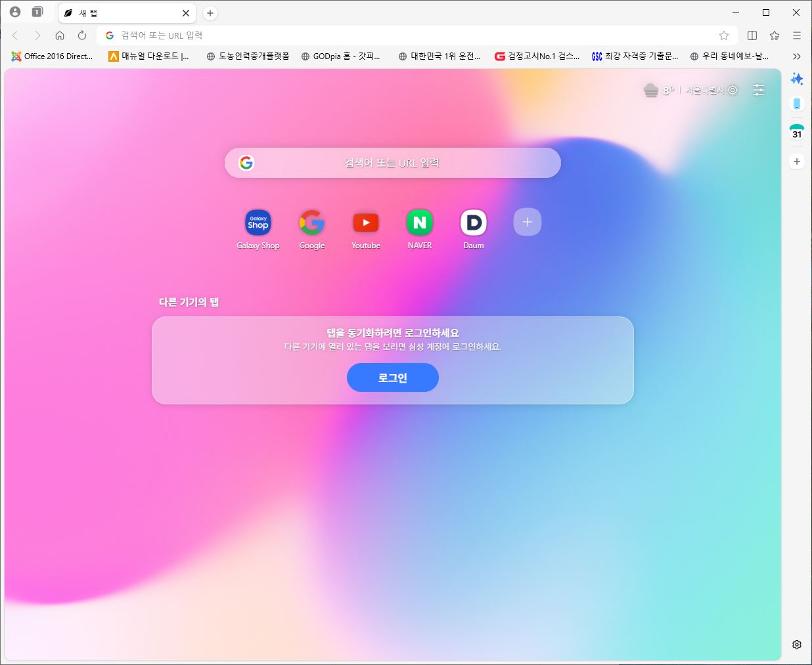
Task: Open the browser AI assistant in the sidebar
Action: 796,79
